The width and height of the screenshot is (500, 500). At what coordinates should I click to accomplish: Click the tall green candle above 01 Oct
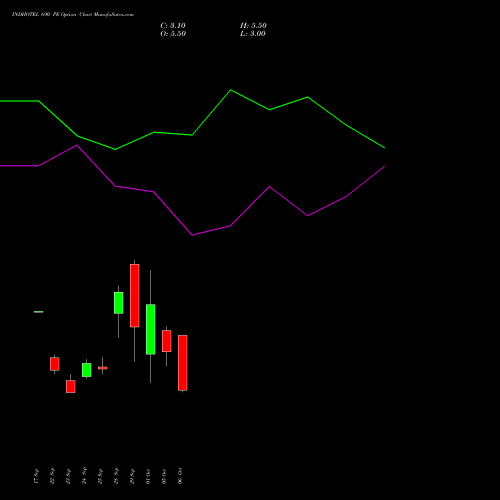coord(151,329)
